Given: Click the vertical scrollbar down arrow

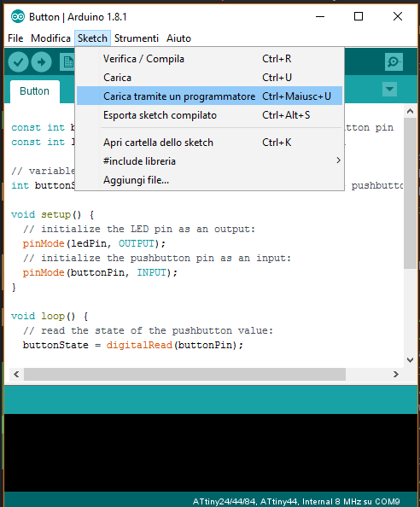Looking at the screenshot, I should pos(410,360).
